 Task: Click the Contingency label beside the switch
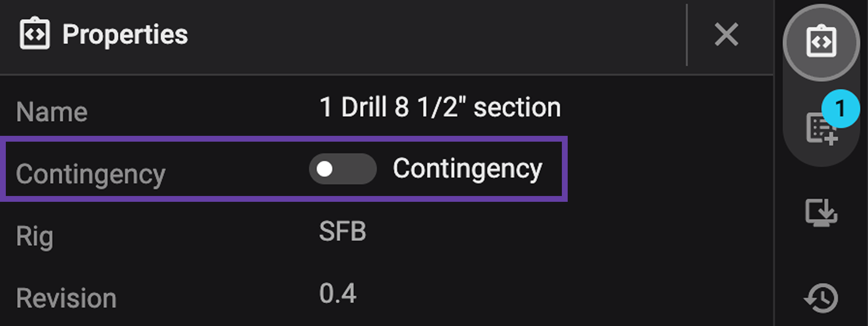pos(468,168)
